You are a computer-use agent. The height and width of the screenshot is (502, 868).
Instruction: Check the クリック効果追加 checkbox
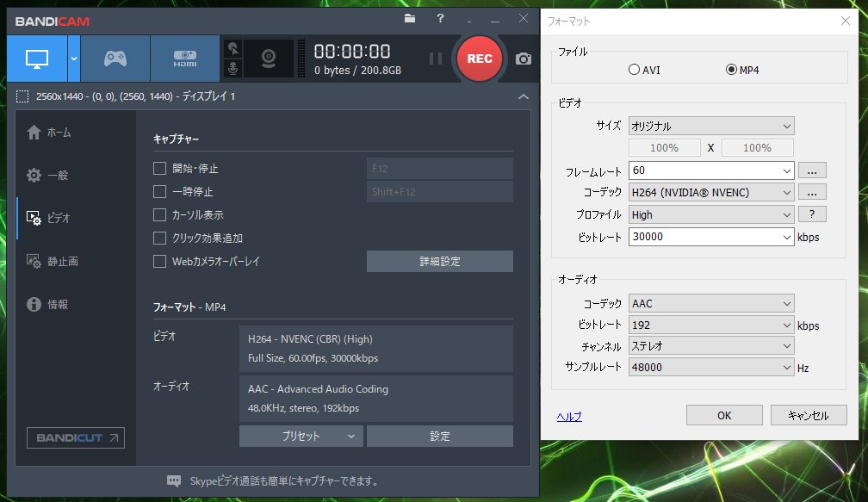point(159,238)
